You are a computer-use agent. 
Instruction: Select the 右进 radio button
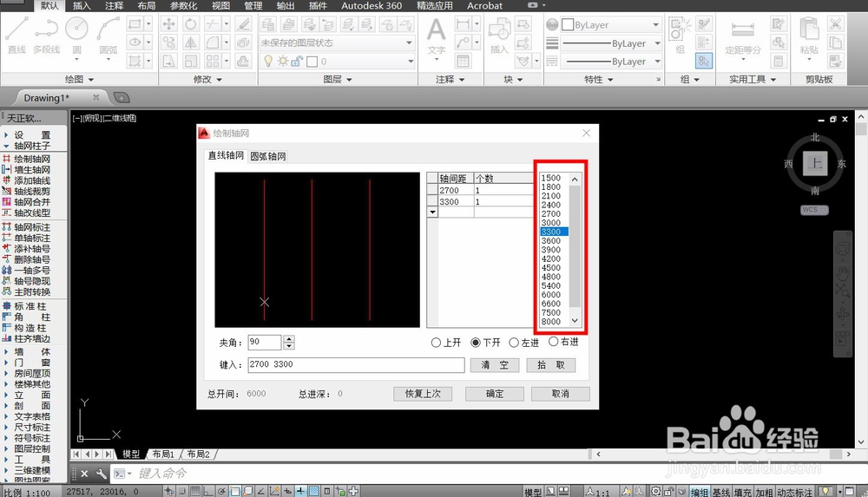click(x=553, y=342)
